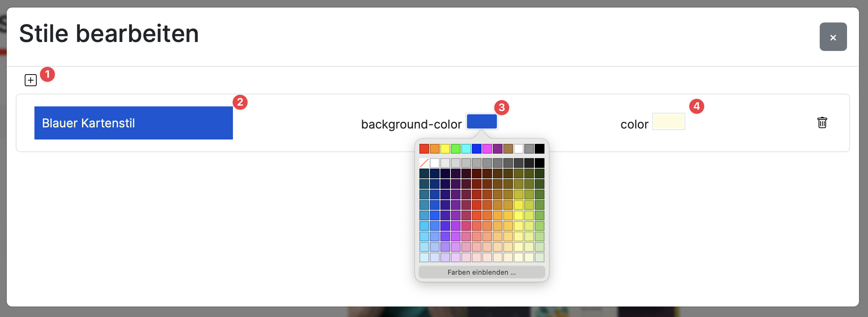Viewport: 868px width, 317px height.
Task: Select the Blauer Kartenstil name box
Action: [134, 123]
